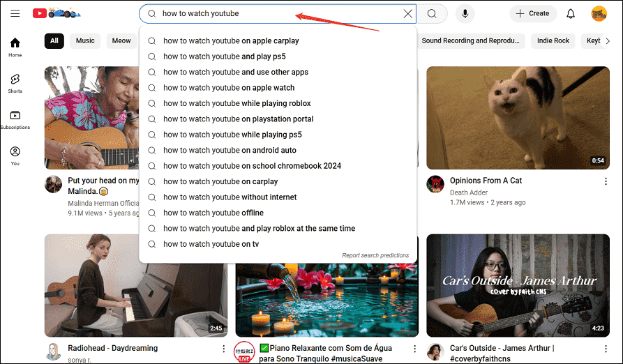Select Sound Recording and Reproduction chip
The image size is (623, 364).
470,41
